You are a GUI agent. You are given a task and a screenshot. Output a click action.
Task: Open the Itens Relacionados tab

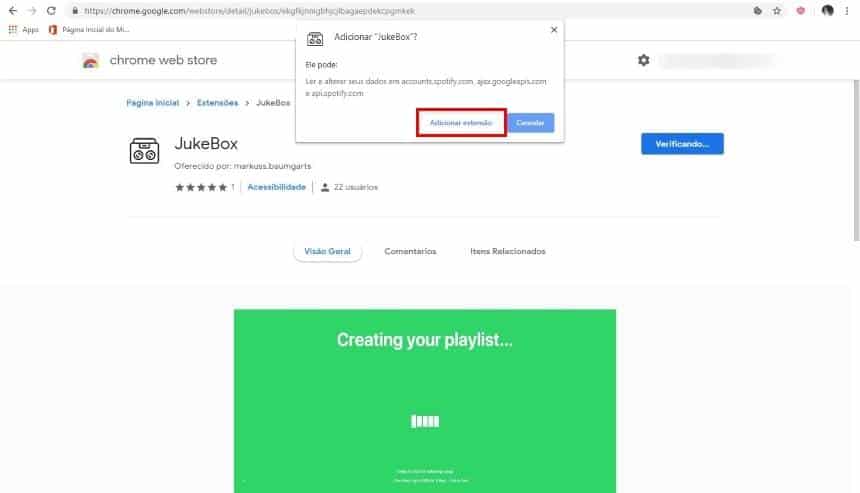click(508, 251)
